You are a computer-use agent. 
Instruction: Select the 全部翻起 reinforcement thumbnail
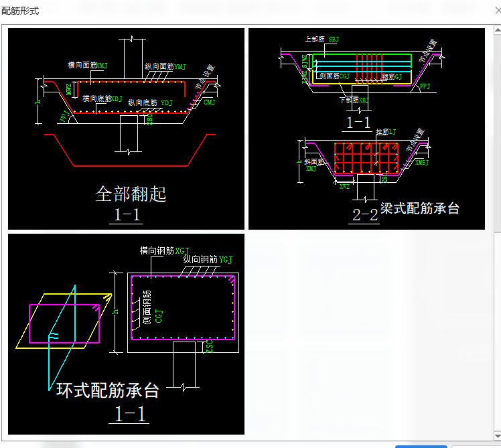[126, 129]
